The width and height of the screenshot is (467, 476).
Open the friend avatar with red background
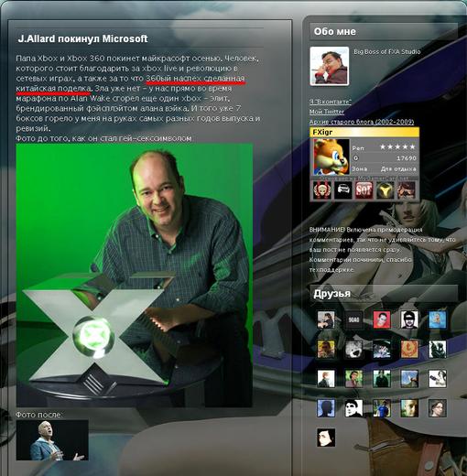tap(382, 319)
